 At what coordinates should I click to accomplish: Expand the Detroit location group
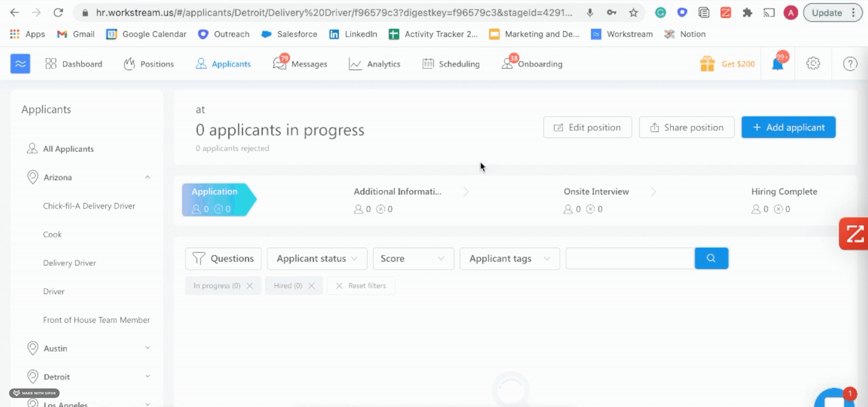pyautogui.click(x=147, y=377)
